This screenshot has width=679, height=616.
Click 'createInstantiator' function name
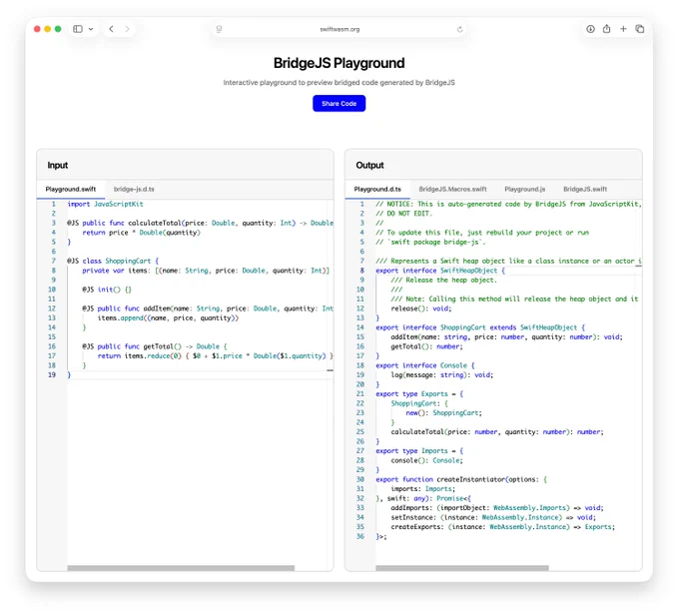pos(470,479)
